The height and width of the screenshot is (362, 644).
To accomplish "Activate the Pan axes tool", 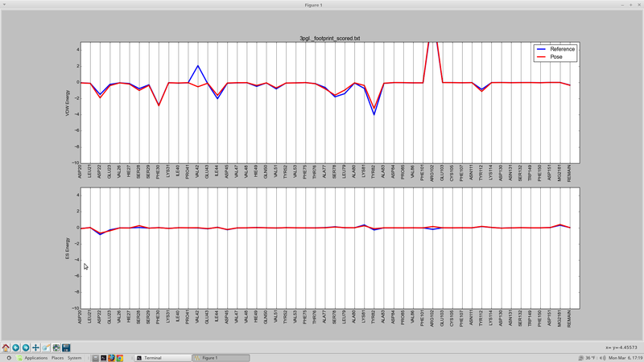I will (x=35, y=348).
